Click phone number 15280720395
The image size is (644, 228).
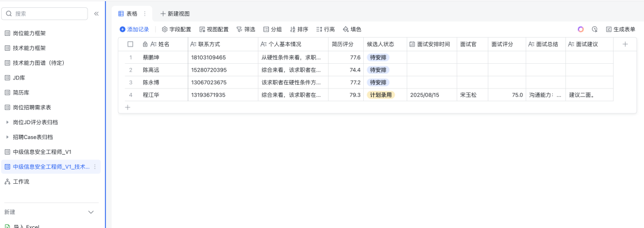[223, 70]
